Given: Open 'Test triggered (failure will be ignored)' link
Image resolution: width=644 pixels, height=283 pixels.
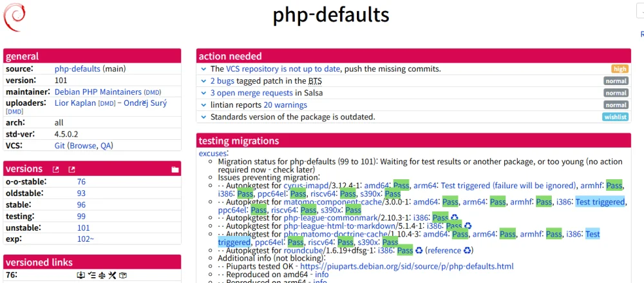Looking at the screenshot, I should (509, 186).
